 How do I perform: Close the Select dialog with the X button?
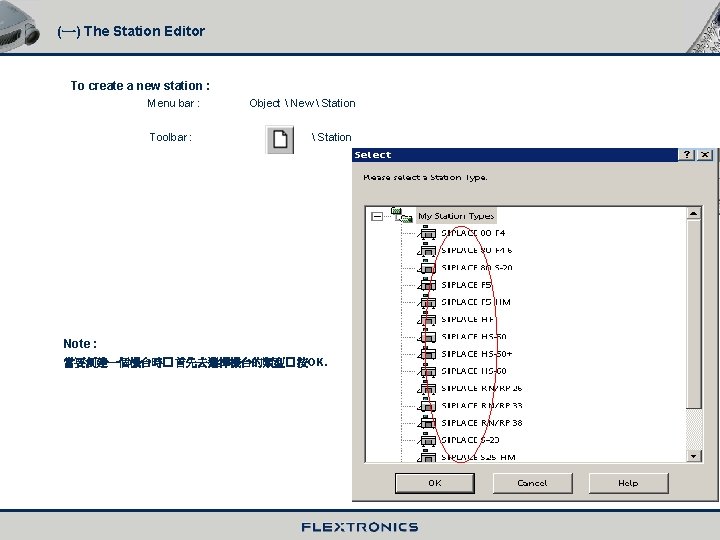click(x=705, y=155)
